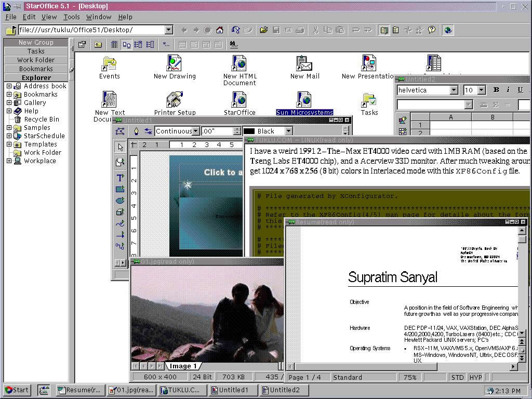This screenshot has width=532, height=399.
Task: Click the 75% zoom field in Resume status bar
Action: pyautogui.click(x=410, y=377)
